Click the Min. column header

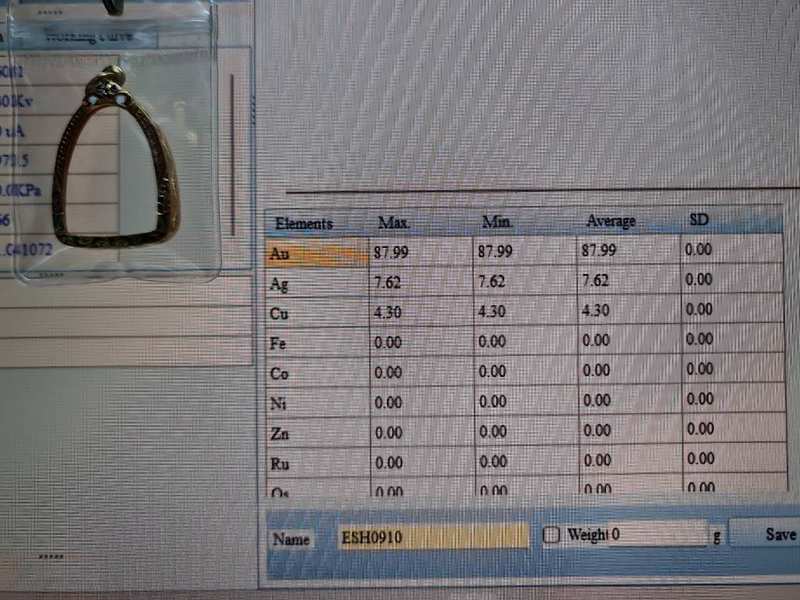click(497, 221)
